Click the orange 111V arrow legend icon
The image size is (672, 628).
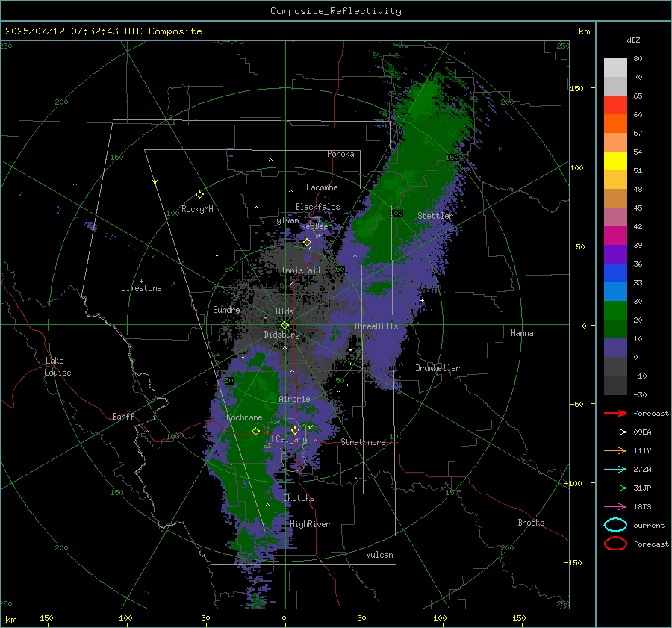(615, 450)
